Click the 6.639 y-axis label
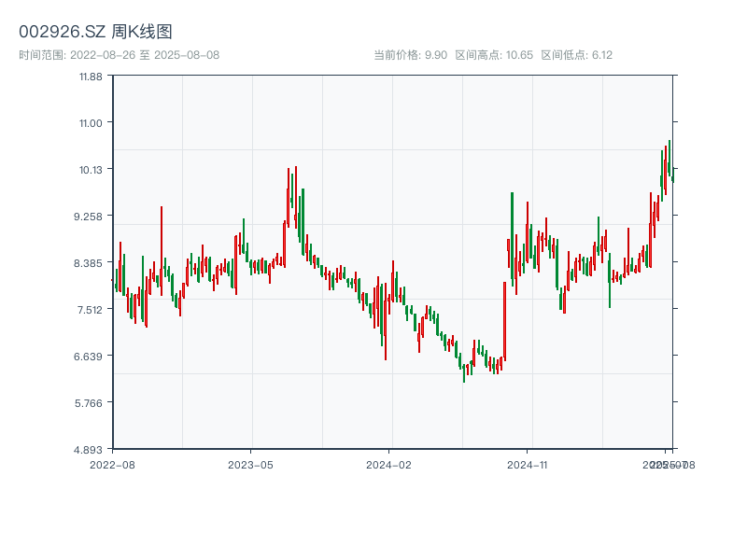Viewport: 747px width, 560px height. click(x=90, y=356)
